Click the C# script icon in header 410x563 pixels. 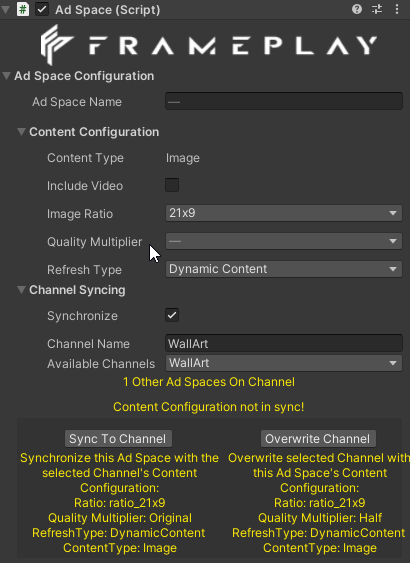[23, 9]
